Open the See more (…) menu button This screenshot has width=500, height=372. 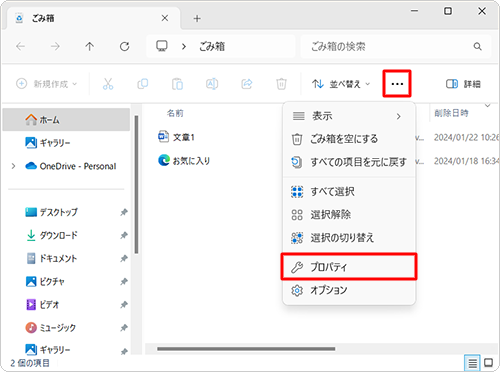[x=397, y=84]
